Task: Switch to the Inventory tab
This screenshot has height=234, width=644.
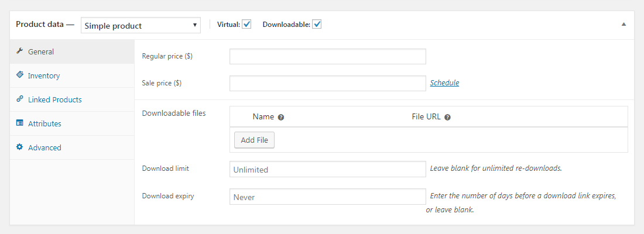Action: pos(72,75)
